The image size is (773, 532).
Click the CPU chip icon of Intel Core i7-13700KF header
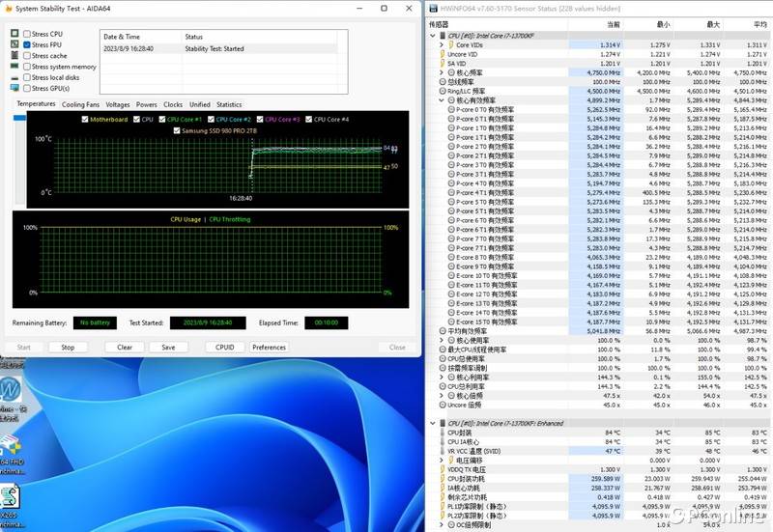pyautogui.click(x=443, y=36)
